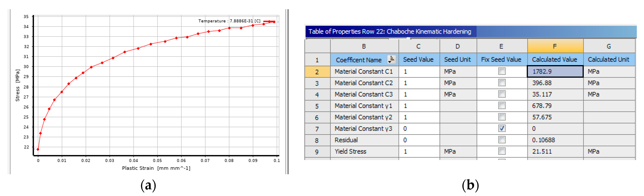The image size is (644, 196).
Task: Select column F header
Action: click(555, 46)
